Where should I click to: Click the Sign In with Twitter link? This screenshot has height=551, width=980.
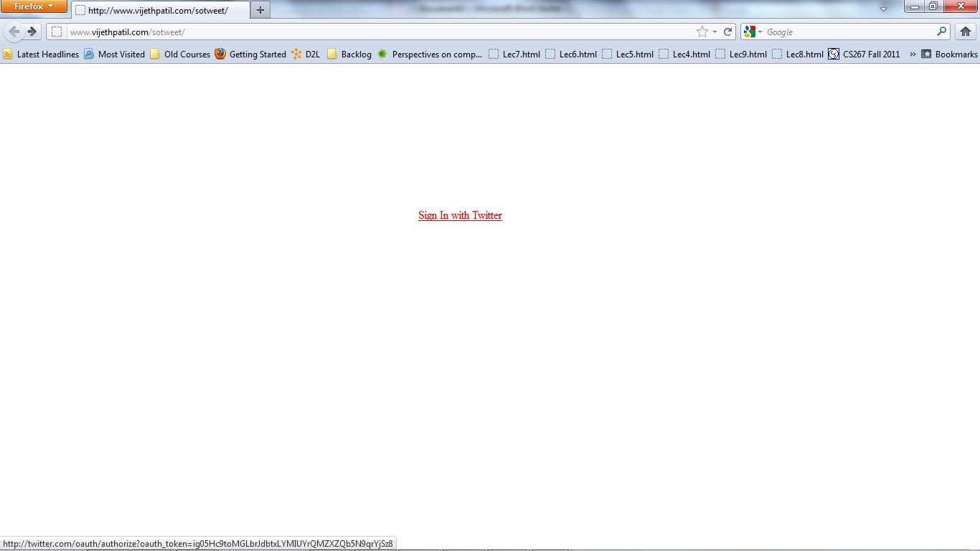[x=460, y=215]
